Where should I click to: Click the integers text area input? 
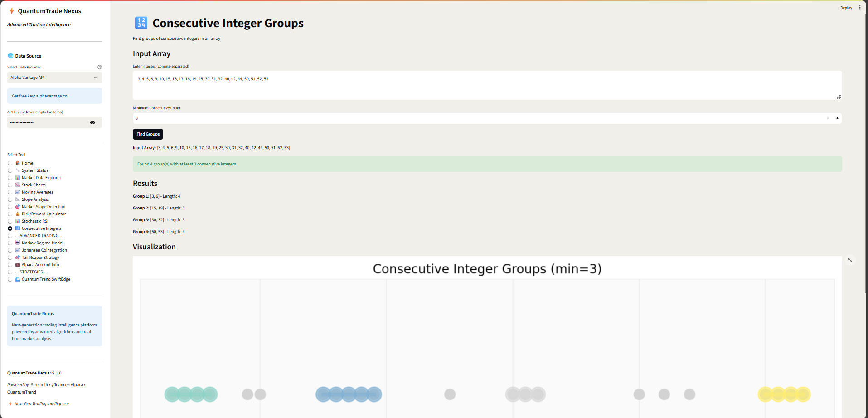pyautogui.click(x=487, y=85)
